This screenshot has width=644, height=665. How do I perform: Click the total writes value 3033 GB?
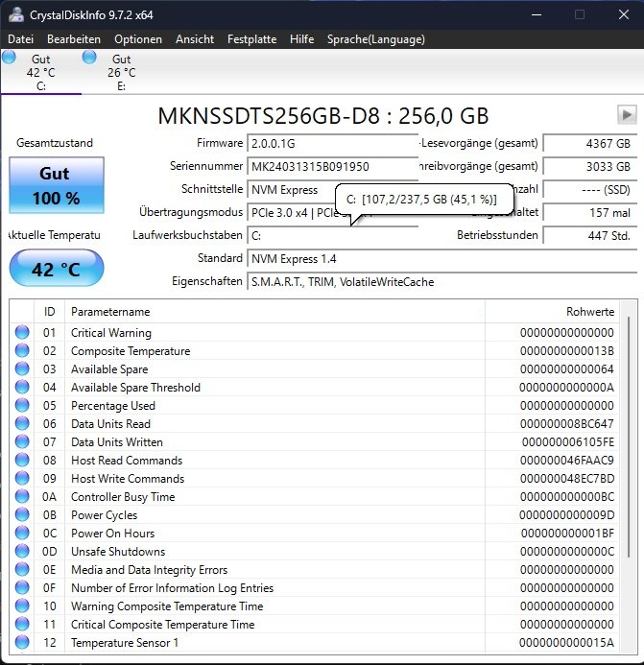(x=590, y=166)
